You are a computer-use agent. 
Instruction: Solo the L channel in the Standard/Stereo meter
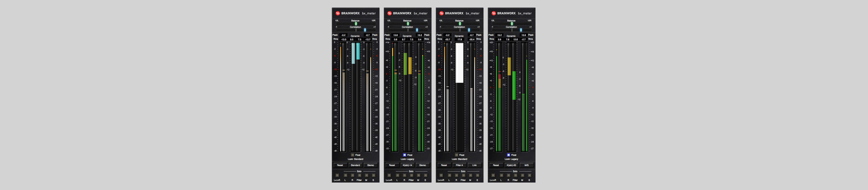coord(345,175)
